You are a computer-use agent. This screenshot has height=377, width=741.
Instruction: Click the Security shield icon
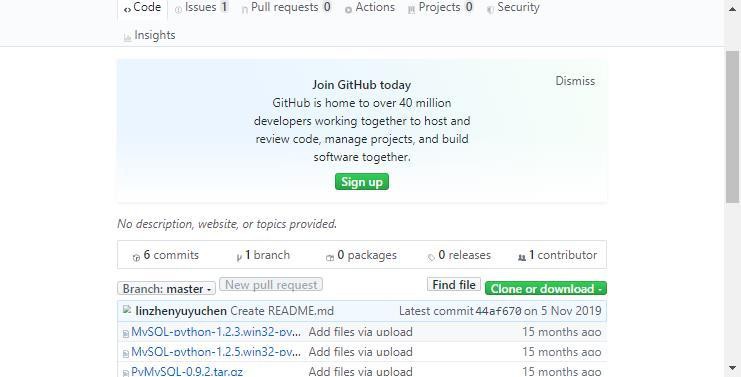point(490,9)
